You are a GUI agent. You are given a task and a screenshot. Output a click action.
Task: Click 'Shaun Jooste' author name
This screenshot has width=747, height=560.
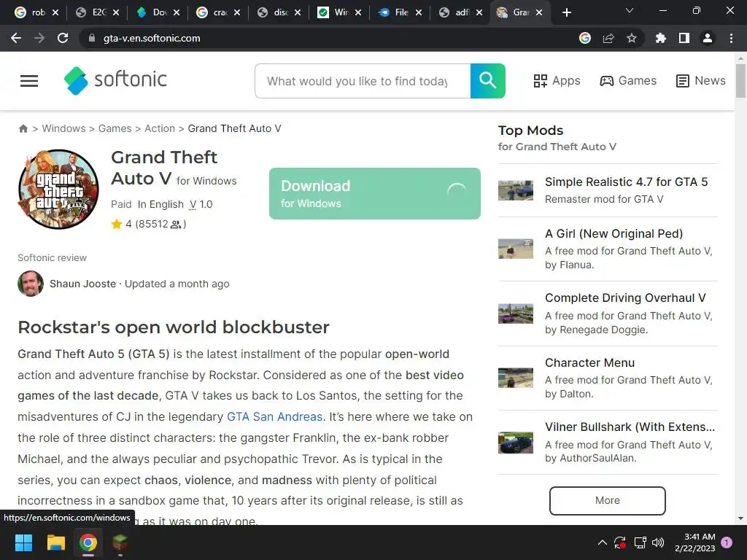click(x=83, y=284)
